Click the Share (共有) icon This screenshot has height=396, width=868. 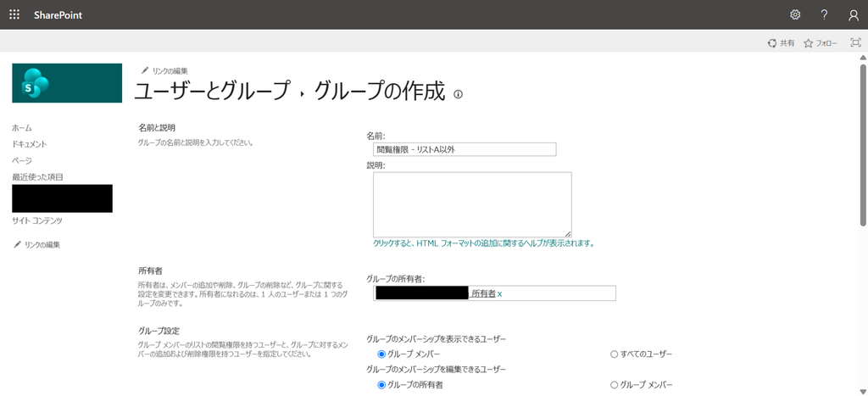tap(771, 43)
